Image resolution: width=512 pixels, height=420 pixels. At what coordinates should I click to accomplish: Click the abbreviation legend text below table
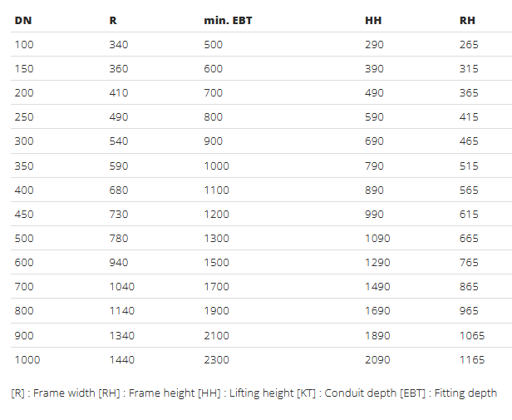tap(254, 393)
